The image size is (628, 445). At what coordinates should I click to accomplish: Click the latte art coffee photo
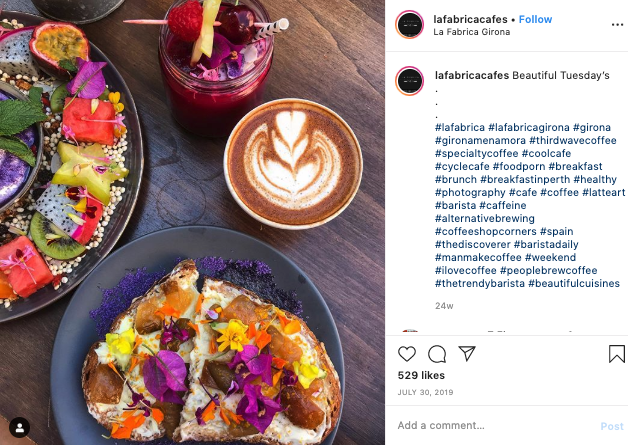tap(294, 163)
